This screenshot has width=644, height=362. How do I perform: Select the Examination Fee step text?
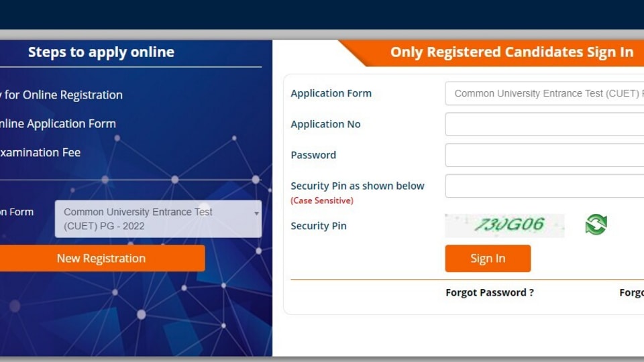[40, 152]
